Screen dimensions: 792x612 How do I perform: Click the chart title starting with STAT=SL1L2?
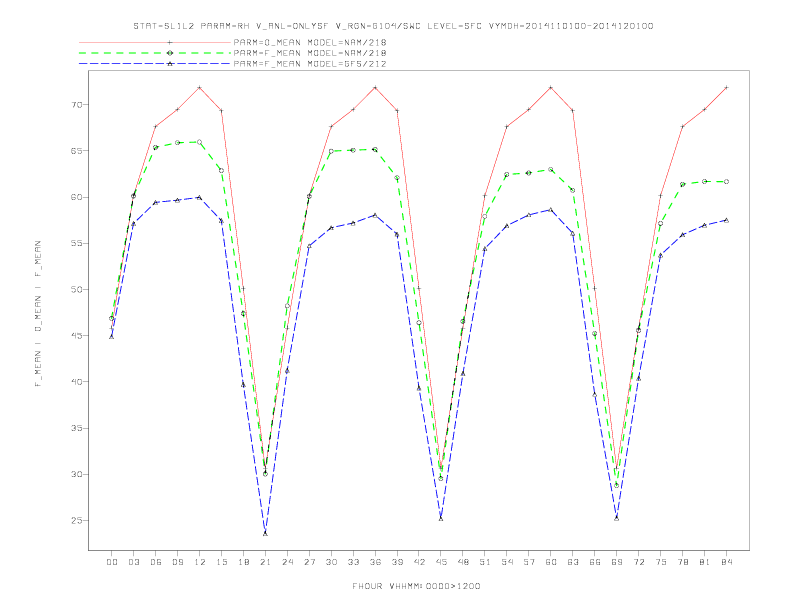click(393, 26)
